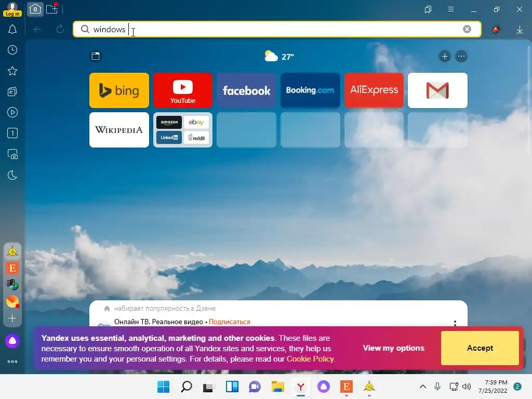Click the taskbar volume speaker icon
Viewport: 532px width, 399px height.
pyautogui.click(x=467, y=387)
